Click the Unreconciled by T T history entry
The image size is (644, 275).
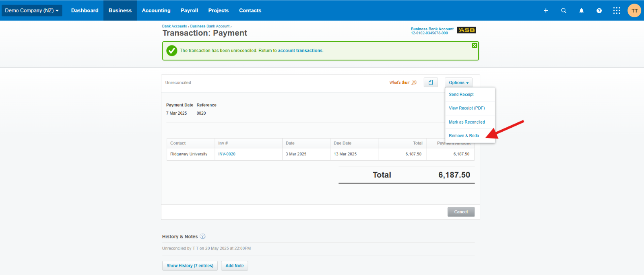coord(206,248)
